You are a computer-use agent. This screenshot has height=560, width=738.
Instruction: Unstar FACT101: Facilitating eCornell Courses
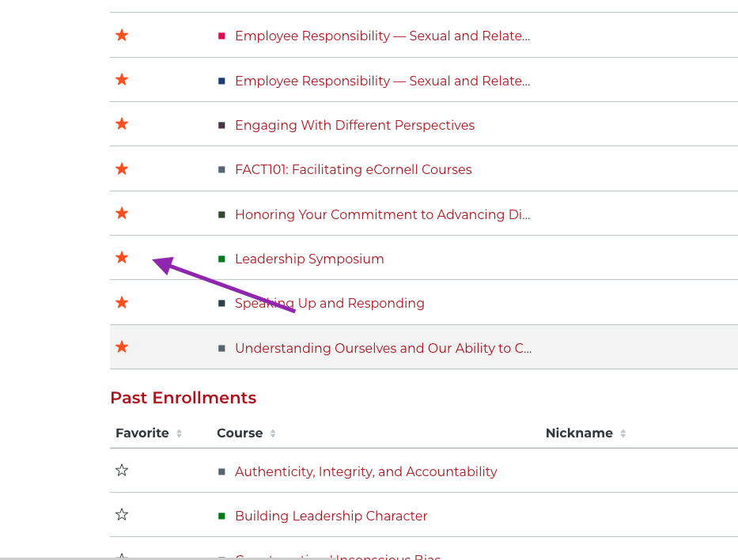coord(122,168)
